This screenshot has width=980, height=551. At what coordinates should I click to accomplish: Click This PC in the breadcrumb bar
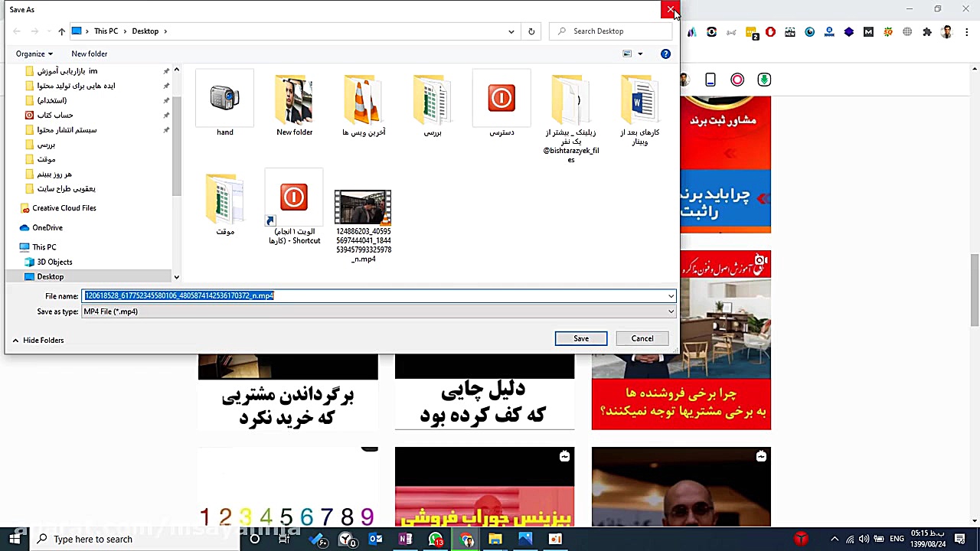(106, 31)
